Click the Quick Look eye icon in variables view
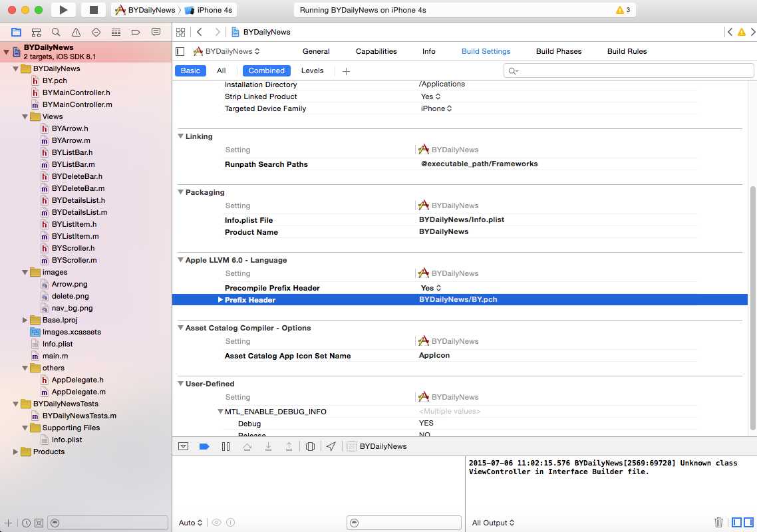Image resolution: width=757 pixels, height=532 pixels. [x=217, y=522]
